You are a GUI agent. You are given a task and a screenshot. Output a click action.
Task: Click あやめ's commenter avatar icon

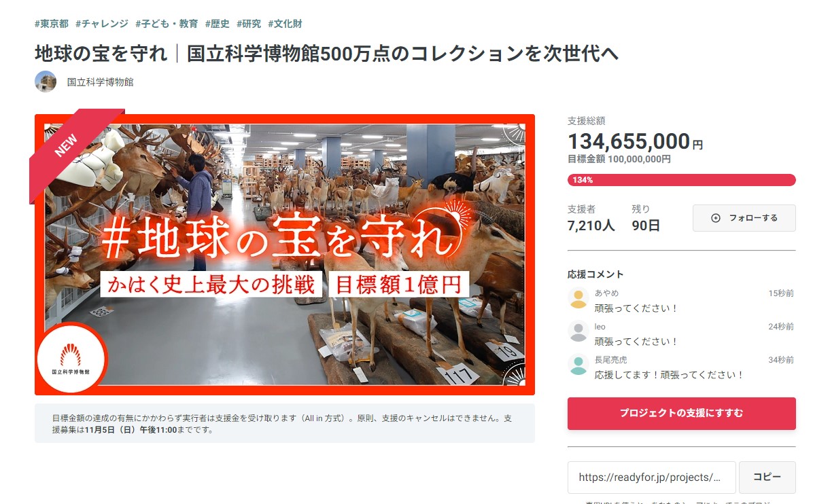(578, 298)
